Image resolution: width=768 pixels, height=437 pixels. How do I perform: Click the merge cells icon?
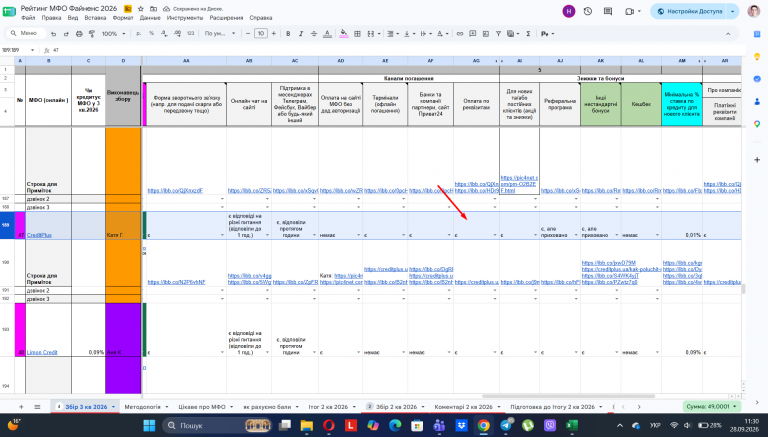pos(370,34)
